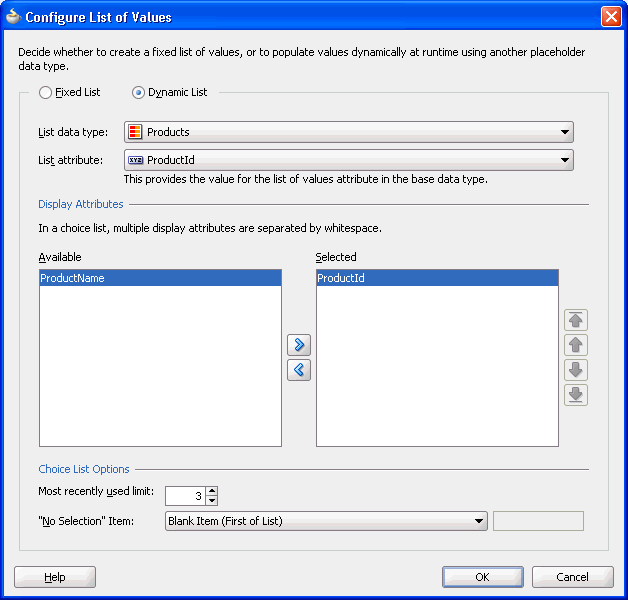Click the disabled No Selection text field

pos(538,521)
